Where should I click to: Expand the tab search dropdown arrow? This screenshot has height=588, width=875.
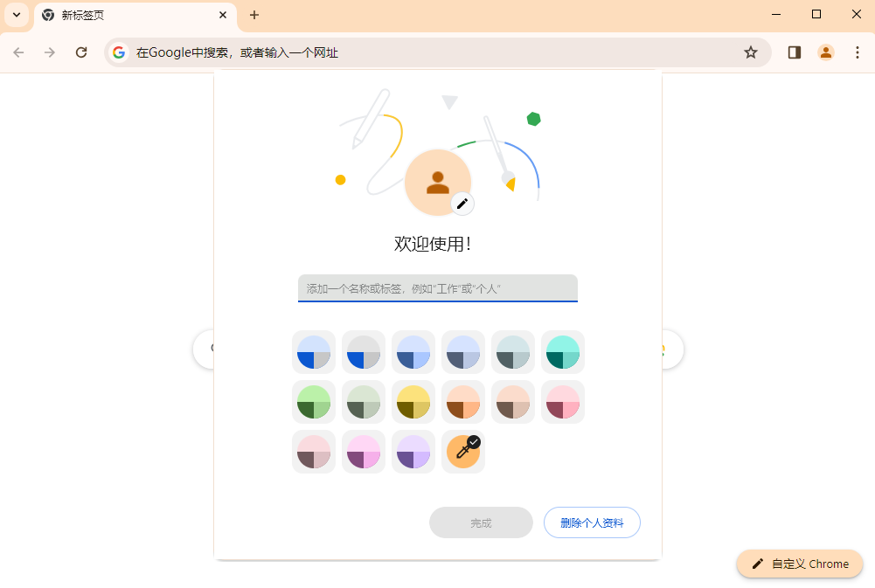(x=17, y=15)
